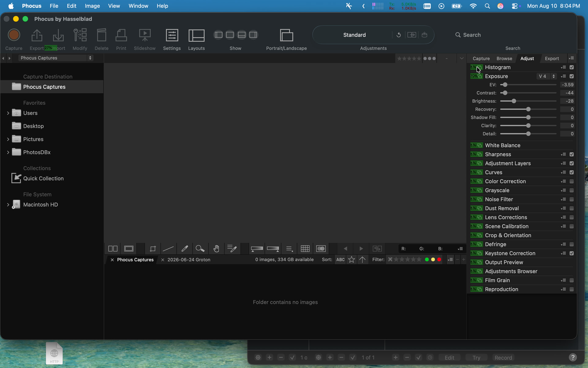Close the Phocus Captures browser tab

click(x=112, y=260)
